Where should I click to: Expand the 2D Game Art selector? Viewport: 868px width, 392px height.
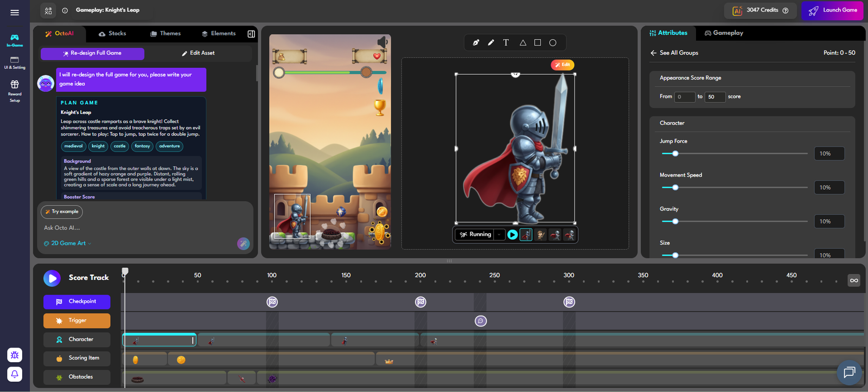(x=68, y=243)
